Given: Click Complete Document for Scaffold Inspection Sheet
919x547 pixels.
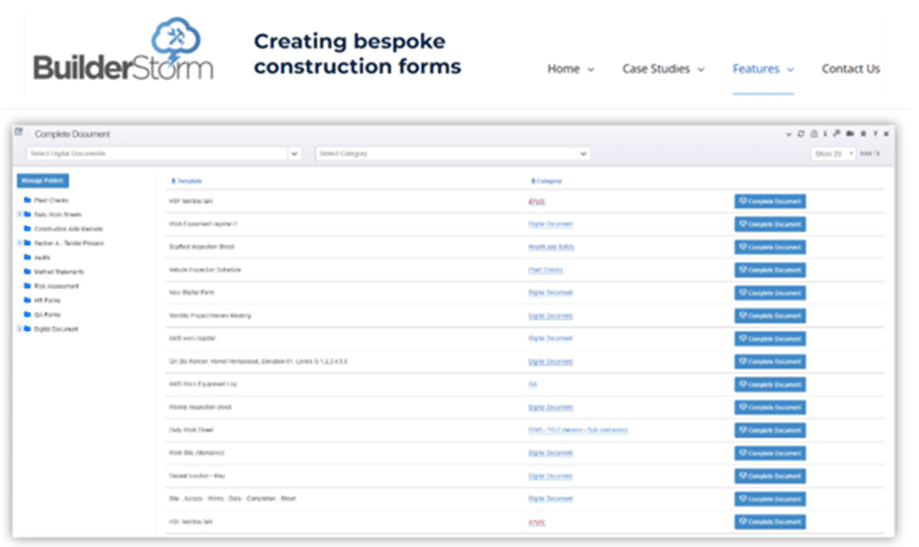Looking at the screenshot, I should 769,247.
